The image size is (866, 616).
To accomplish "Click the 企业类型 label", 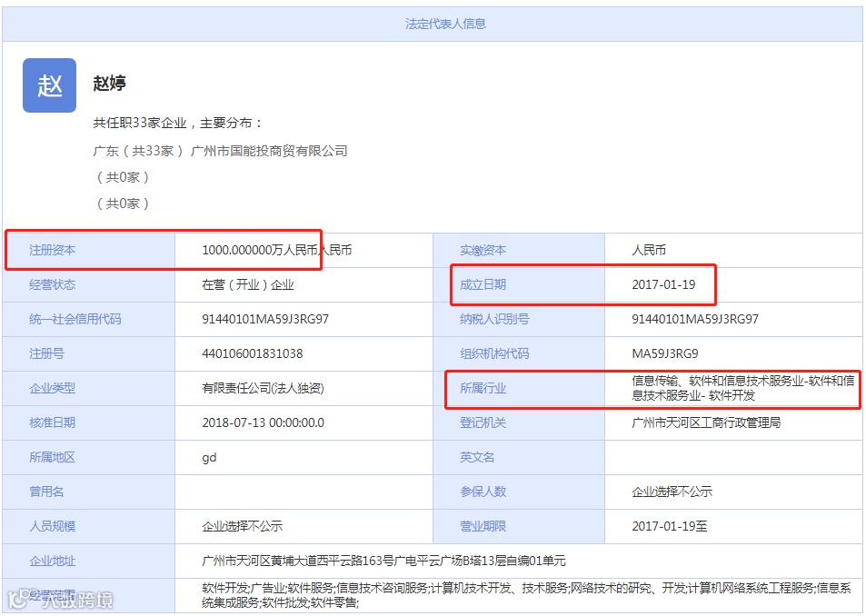I will pos(53,388).
